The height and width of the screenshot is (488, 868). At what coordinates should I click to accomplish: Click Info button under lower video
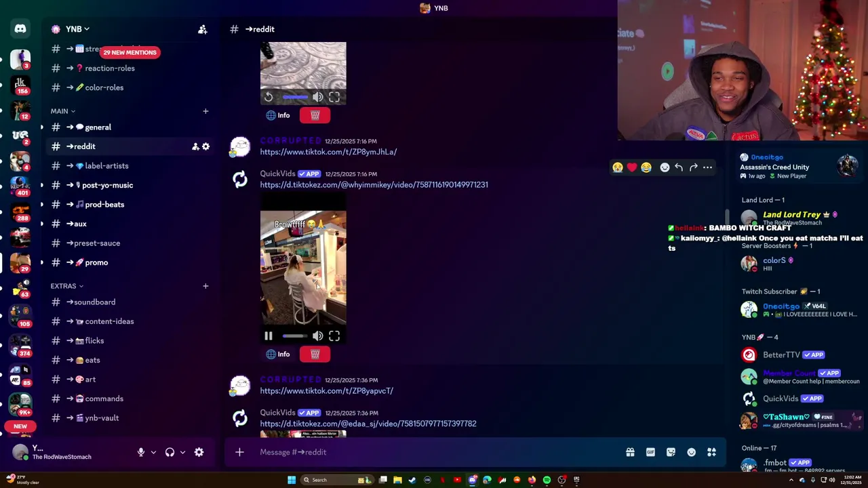coord(278,354)
